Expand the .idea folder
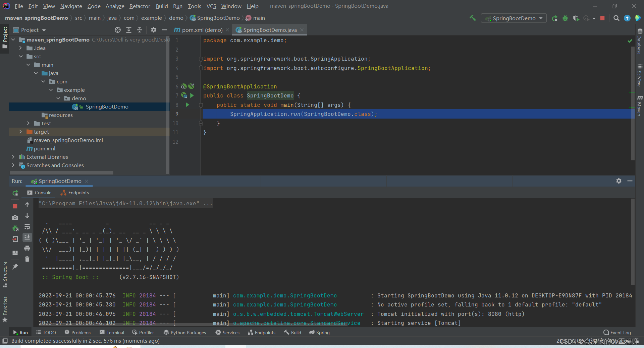The image size is (644, 348). pos(21,48)
